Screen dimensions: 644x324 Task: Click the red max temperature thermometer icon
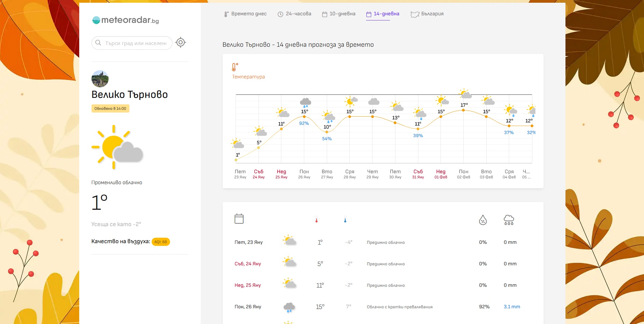point(317,220)
